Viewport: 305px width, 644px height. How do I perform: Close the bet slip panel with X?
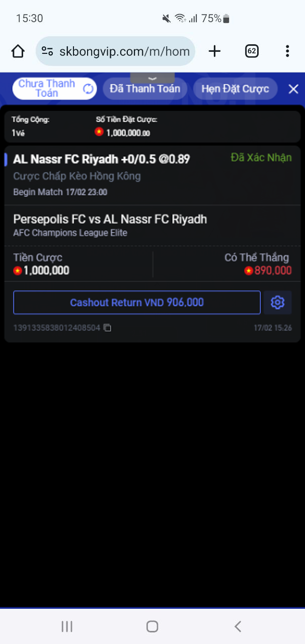point(293,89)
